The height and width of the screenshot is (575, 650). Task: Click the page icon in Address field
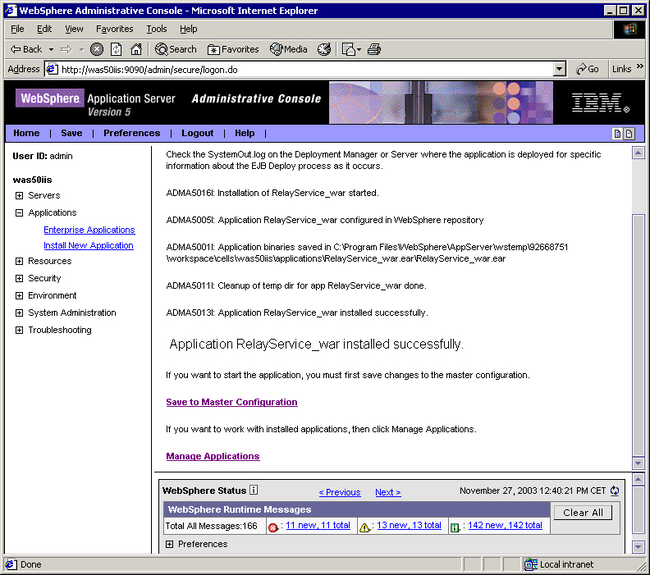click(51, 69)
